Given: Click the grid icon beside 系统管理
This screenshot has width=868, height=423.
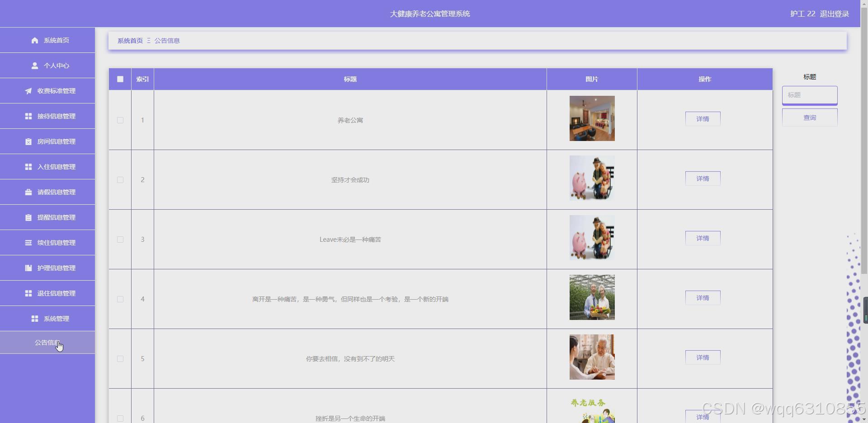Looking at the screenshot, I should coord(35,319).
